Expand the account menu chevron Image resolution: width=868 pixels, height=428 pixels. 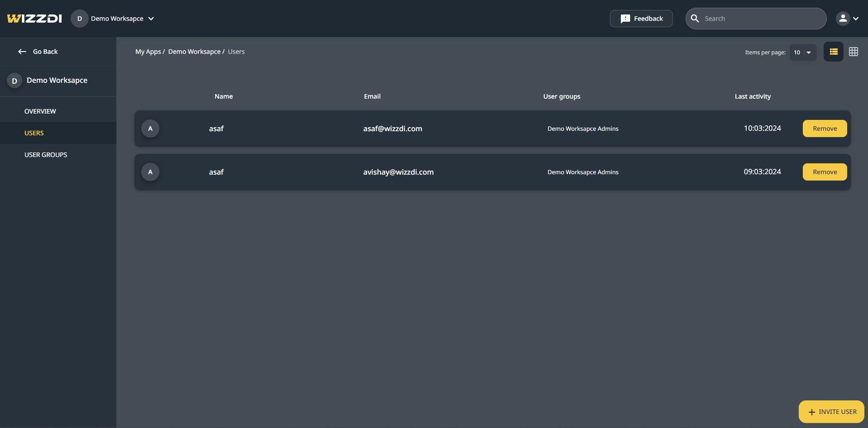[x=856, y=19]
